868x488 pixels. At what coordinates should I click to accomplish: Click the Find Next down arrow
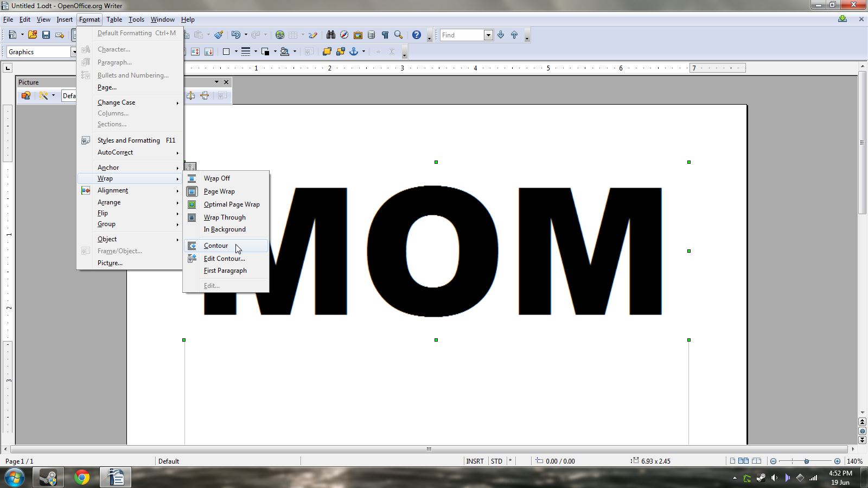coord(501,35)
